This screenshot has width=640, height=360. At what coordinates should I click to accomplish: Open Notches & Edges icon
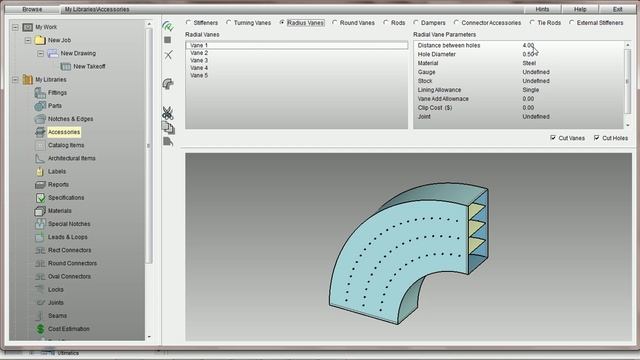click(x=40, y=119)
